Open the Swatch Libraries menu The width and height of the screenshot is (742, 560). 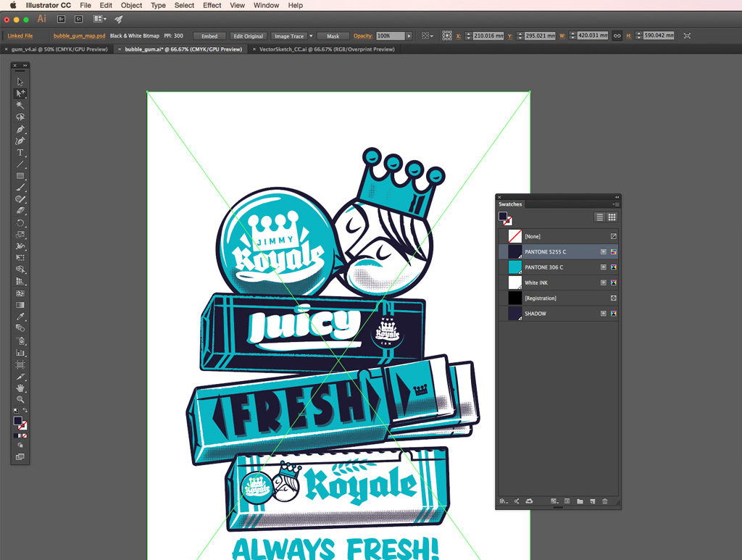pyautogui.click(x=503, y=501)
